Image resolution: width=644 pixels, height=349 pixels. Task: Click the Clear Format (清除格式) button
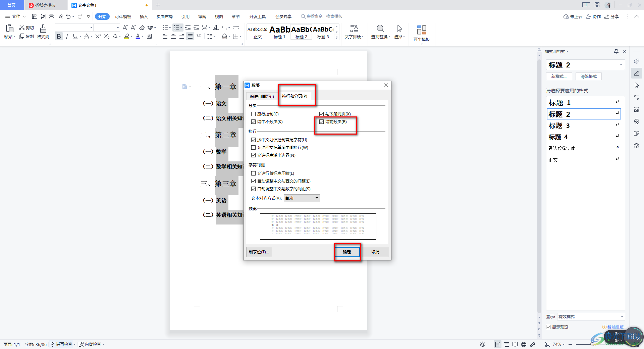coord(589,77)
